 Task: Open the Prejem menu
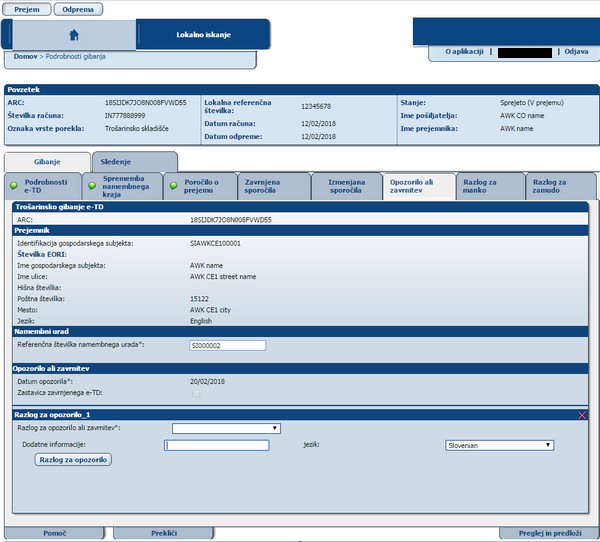click(x=27, y=9)
